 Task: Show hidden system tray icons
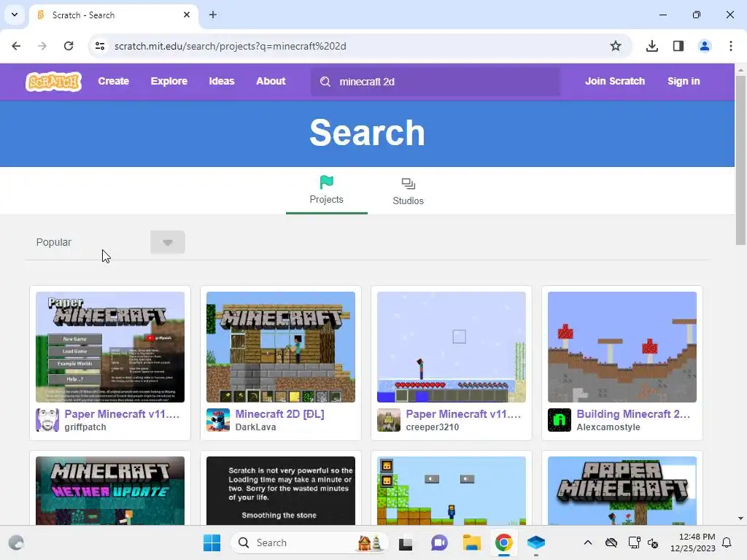pyautogui.click(x=588, y=542)
